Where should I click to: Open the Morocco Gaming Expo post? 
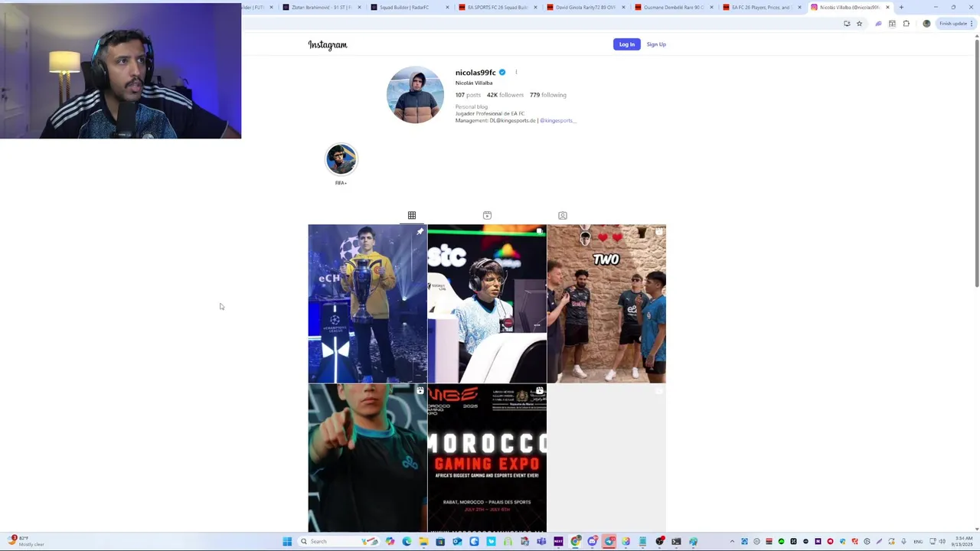(x=487, y=458)
